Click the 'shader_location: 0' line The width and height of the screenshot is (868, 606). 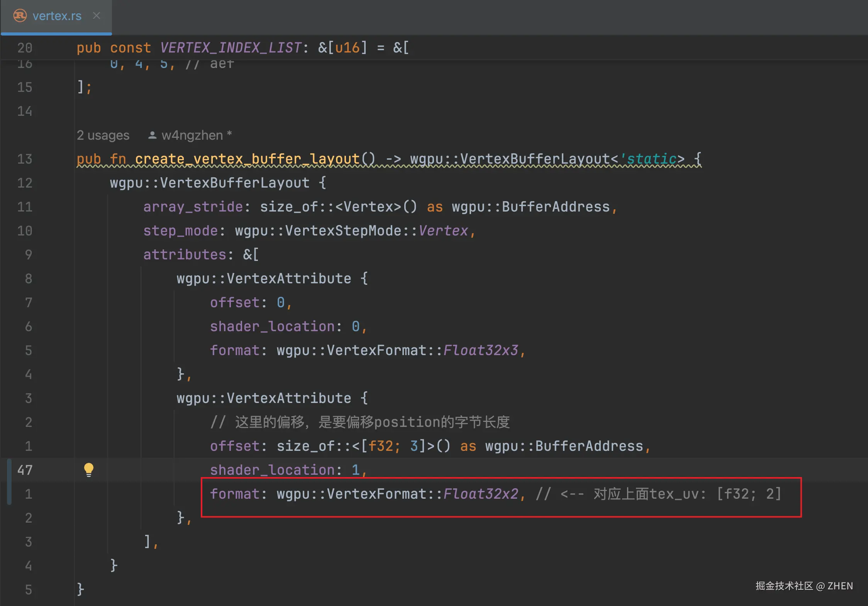288,327
